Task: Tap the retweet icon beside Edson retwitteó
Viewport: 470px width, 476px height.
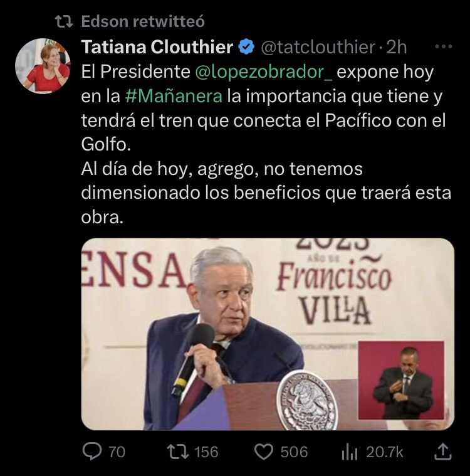Action: (x=64, y=21)
